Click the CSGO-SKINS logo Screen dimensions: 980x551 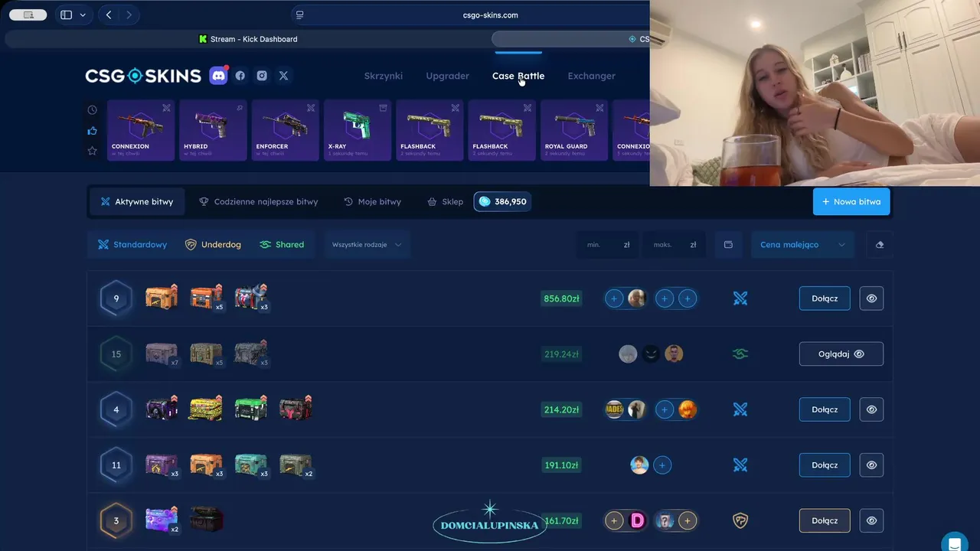pyautogui.click(x=143, y=76)
